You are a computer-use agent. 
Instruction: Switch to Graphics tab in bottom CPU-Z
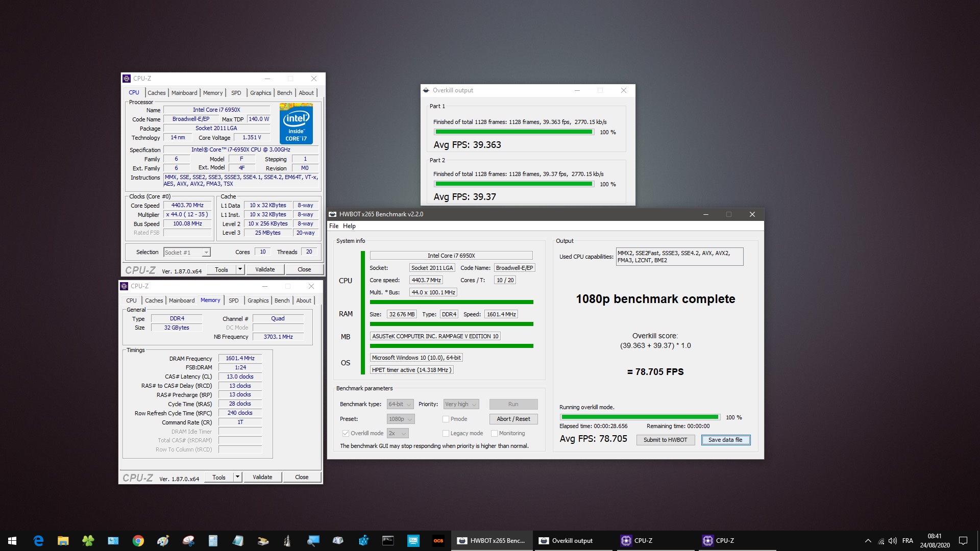click(x=258, y=300)
